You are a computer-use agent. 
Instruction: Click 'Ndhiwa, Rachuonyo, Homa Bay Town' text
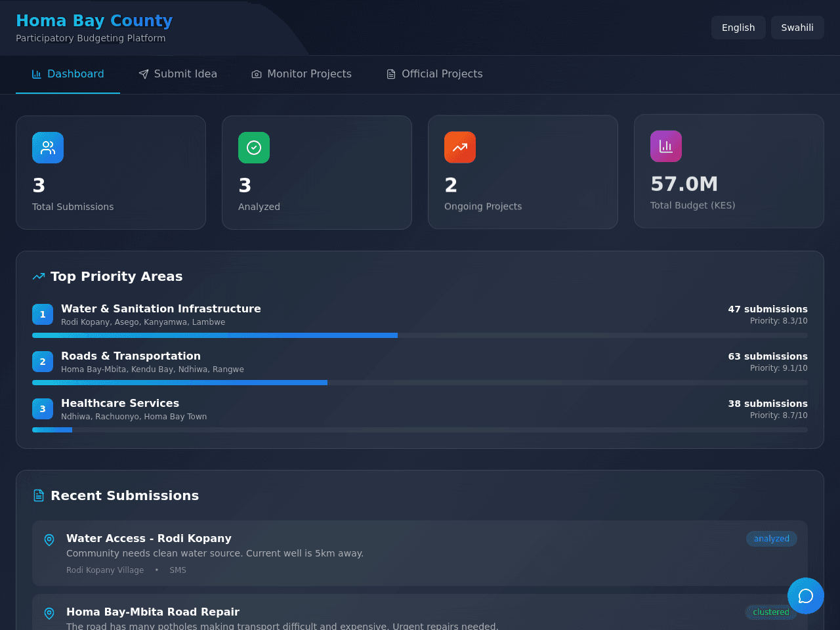click(x=134, y=417)
